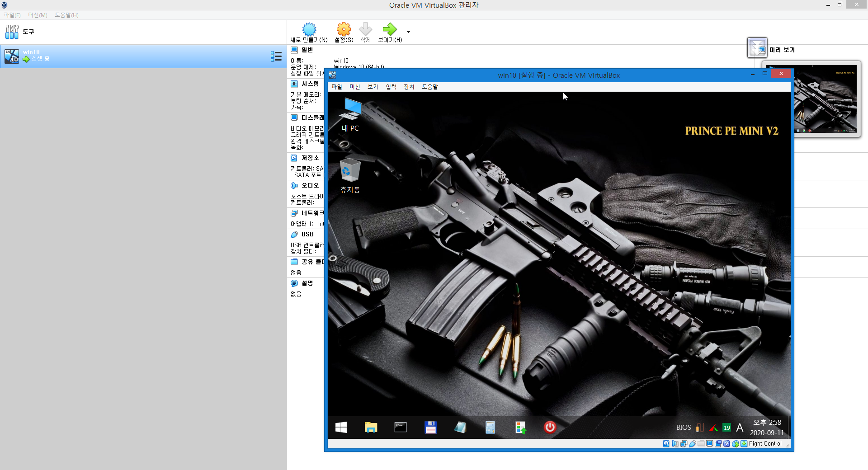The height and width of the screenshot is (470, 868).
Task: Click the blue floppy disk taskbar icon
Action: [430, 427]
